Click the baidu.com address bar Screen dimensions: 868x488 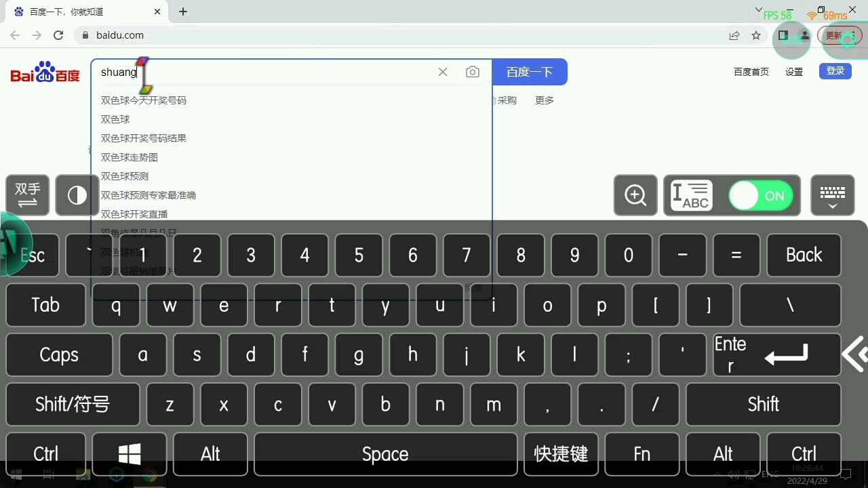point(400,35)
